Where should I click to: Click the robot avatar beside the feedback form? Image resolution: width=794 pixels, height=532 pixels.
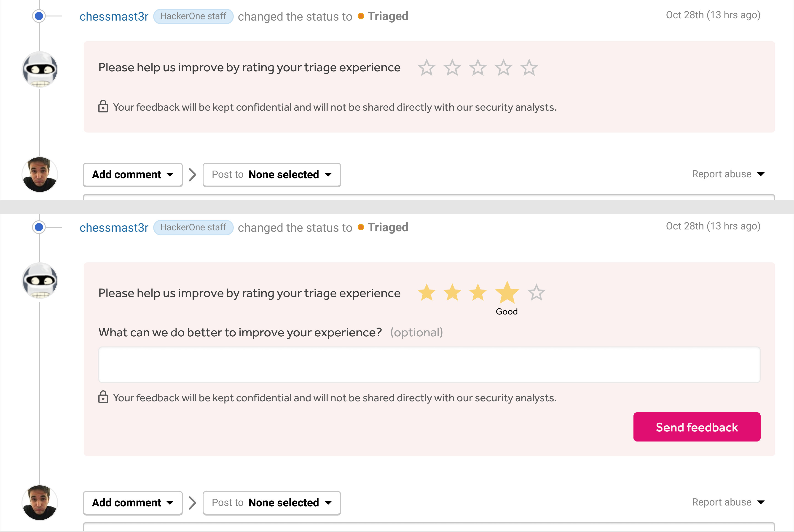point(40,281)
